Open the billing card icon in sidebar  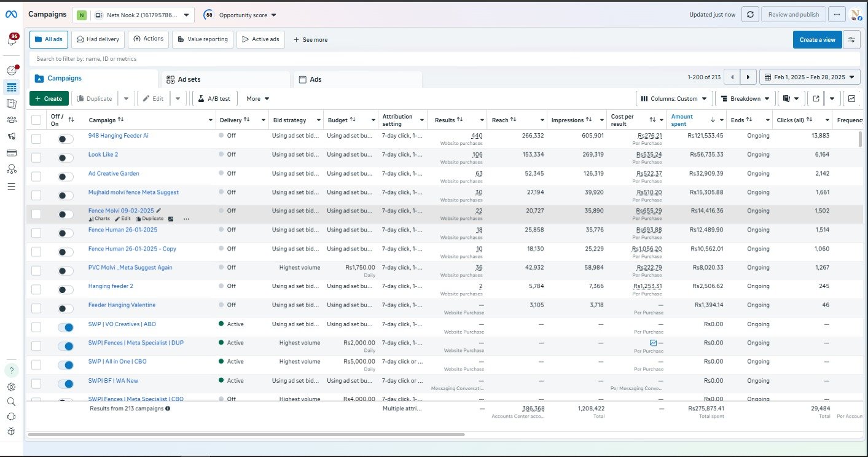coord(12,152)
